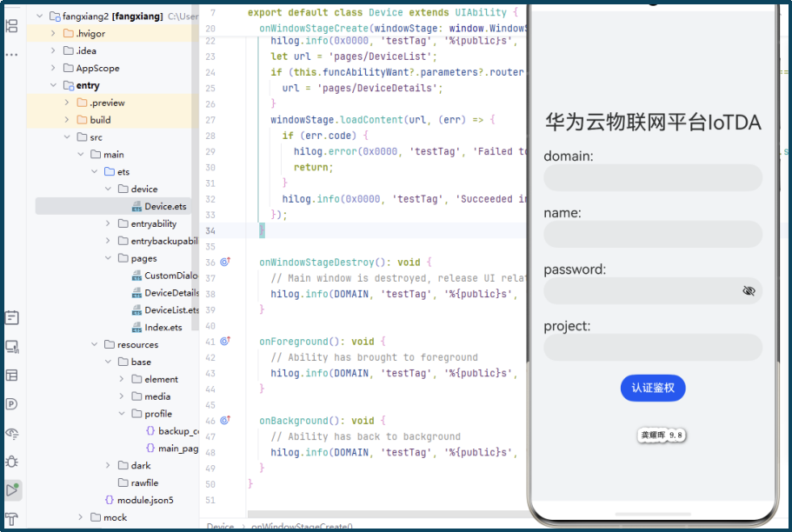The height and width of the screenshot is (532, 792).
Task: Click the 认证鉴权 button in previewer
Action: point(653,388)
